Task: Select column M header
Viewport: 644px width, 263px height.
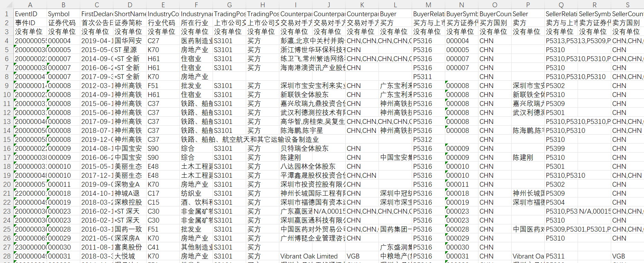Action: click(x=428, y=5)
